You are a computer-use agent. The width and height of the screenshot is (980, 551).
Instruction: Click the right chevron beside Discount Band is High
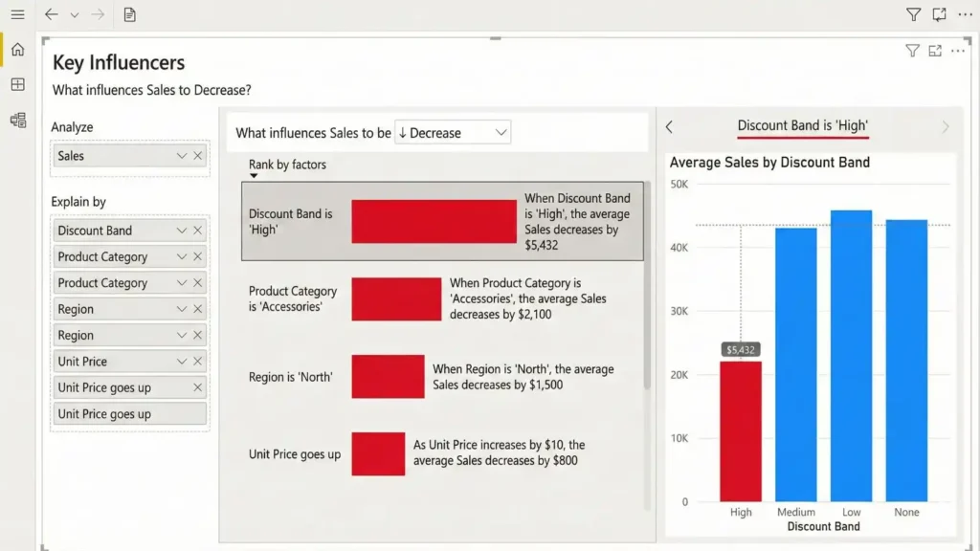(x=946, y=125)
